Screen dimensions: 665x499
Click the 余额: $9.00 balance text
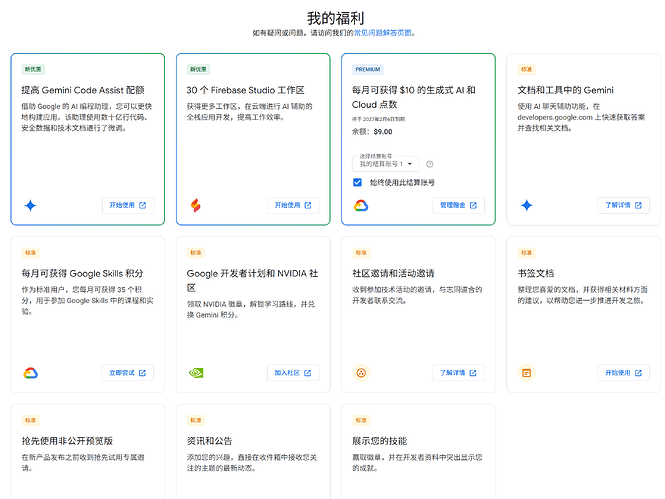372,132
